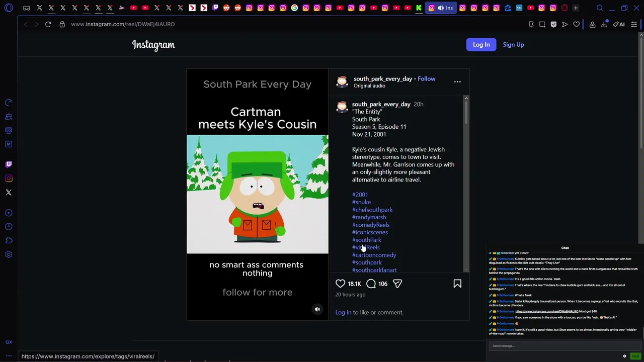The width and height of the screenshot is (644, 362).
Task: Open the #randymarsh hashtag
Action: (x=369, y=217)
